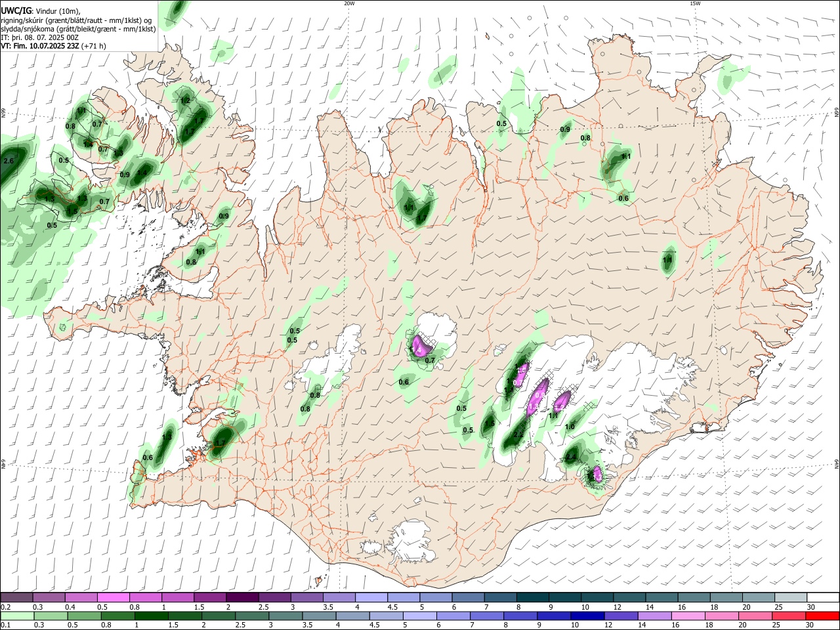Select the valid time 'VT: Fim. 10.07.2025 23Z'
Screen dimensions: 840x630
click(x=41, y=46)
